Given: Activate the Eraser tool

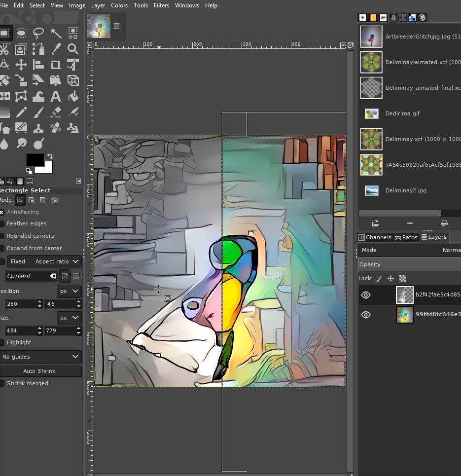Looking at the screenshot, I should pyautogui.click(x=56, y=112).
